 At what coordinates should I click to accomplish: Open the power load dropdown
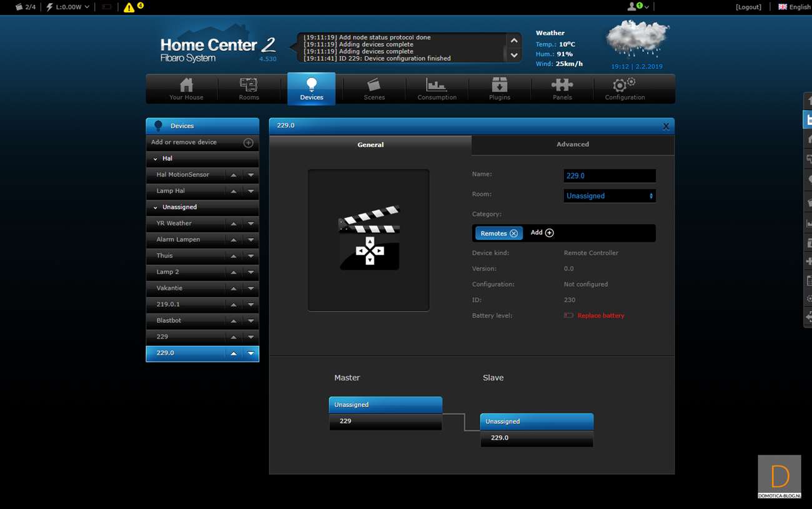[68, 7]
